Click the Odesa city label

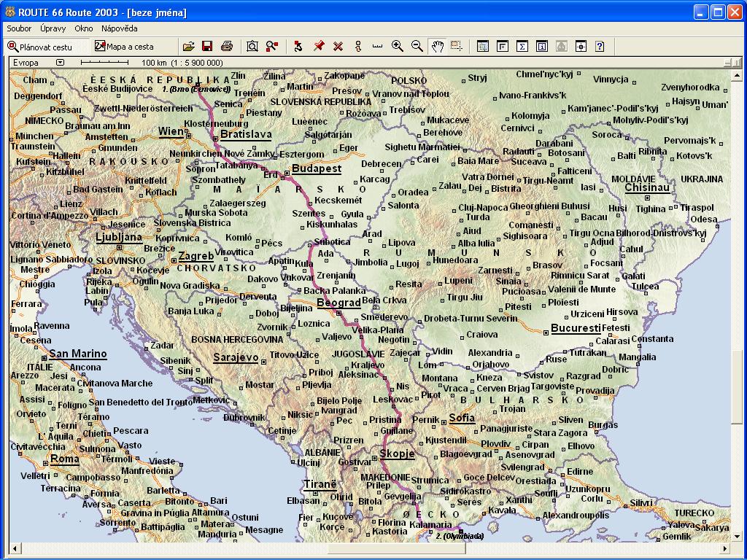(x=704, y=219)
